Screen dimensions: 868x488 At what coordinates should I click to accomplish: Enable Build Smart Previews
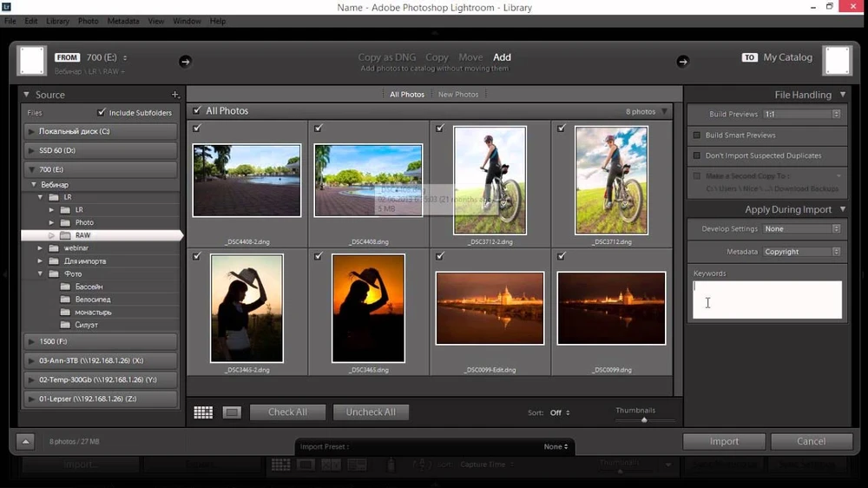coord(697,135)
